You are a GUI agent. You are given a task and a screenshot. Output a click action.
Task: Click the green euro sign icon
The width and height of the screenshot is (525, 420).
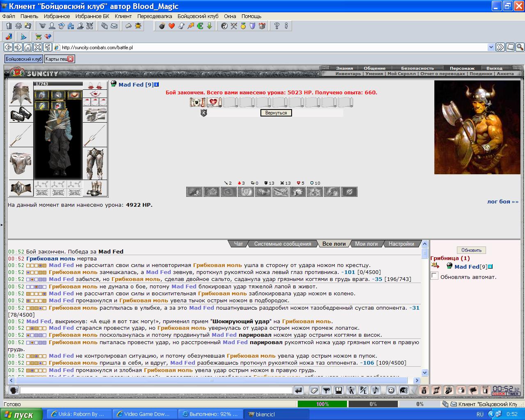tap(200, 26)
